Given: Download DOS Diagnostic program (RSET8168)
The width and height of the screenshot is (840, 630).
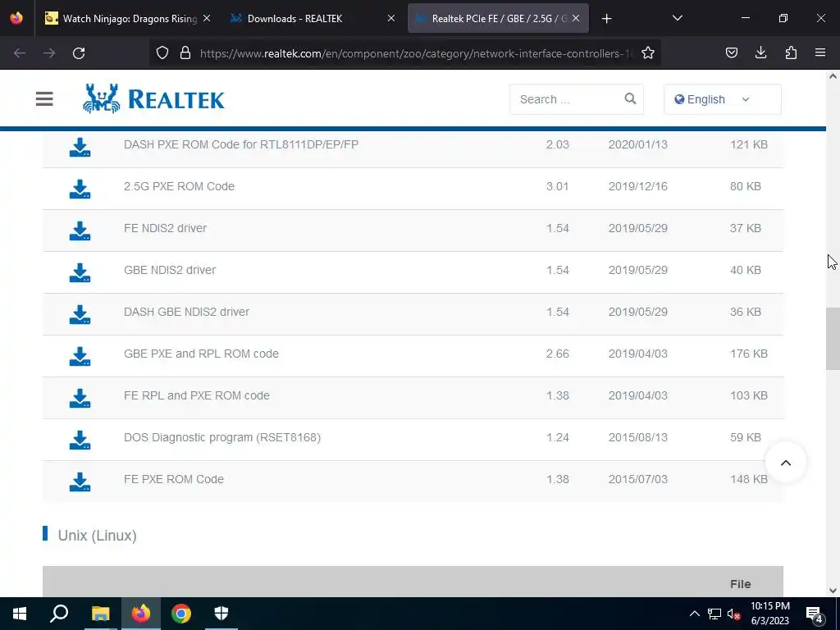Looking at the screenshot, I should click(x=80, y=440).
